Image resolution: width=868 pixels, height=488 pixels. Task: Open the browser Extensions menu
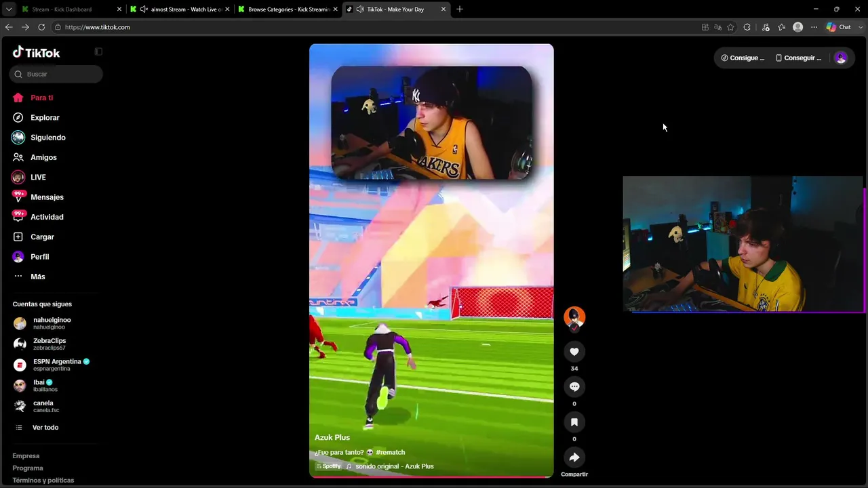point(747,27)
